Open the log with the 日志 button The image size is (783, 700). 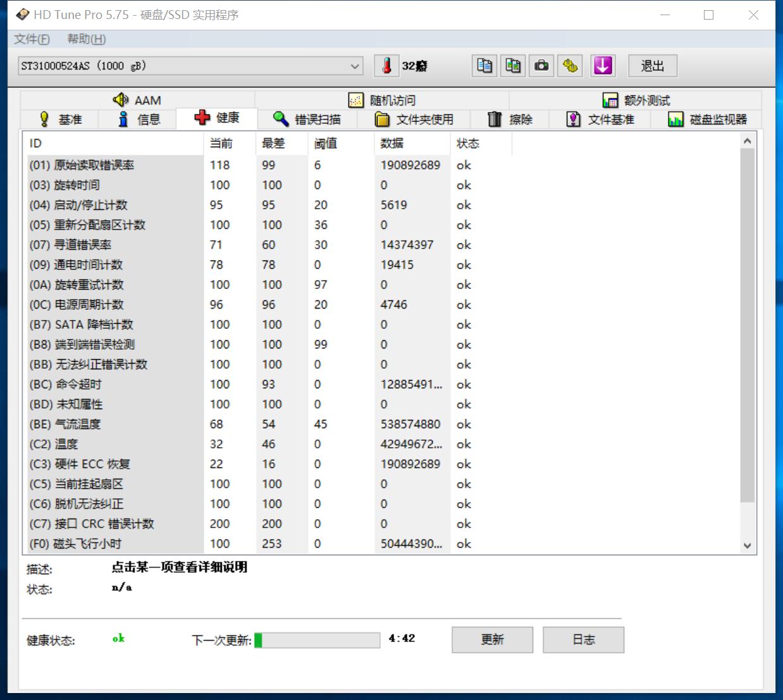pyautogui.click(x=583, y=639)
